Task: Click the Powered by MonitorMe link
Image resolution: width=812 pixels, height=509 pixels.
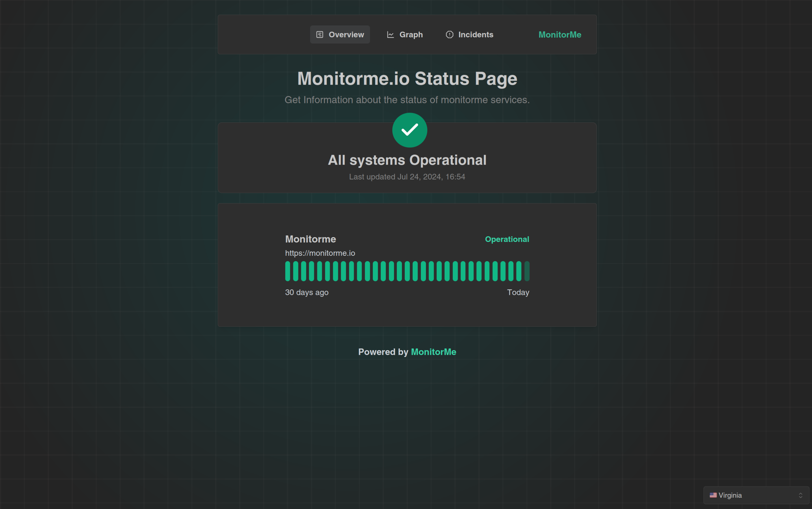Action: click(433, 352)
